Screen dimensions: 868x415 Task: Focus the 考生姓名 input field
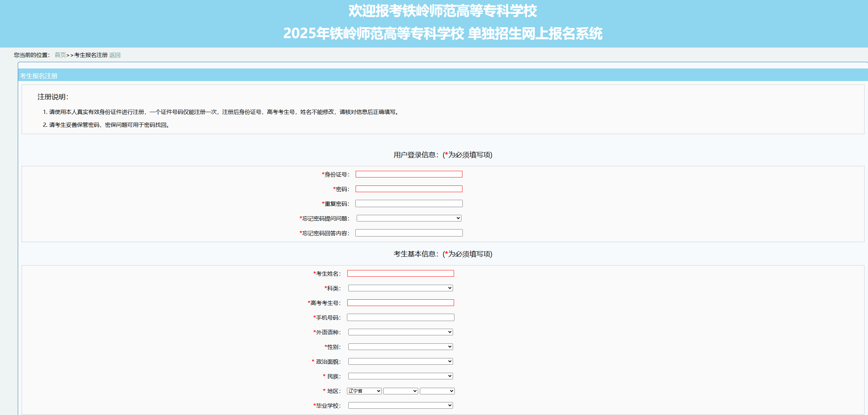pyautogui.click(x=401, y=273)
